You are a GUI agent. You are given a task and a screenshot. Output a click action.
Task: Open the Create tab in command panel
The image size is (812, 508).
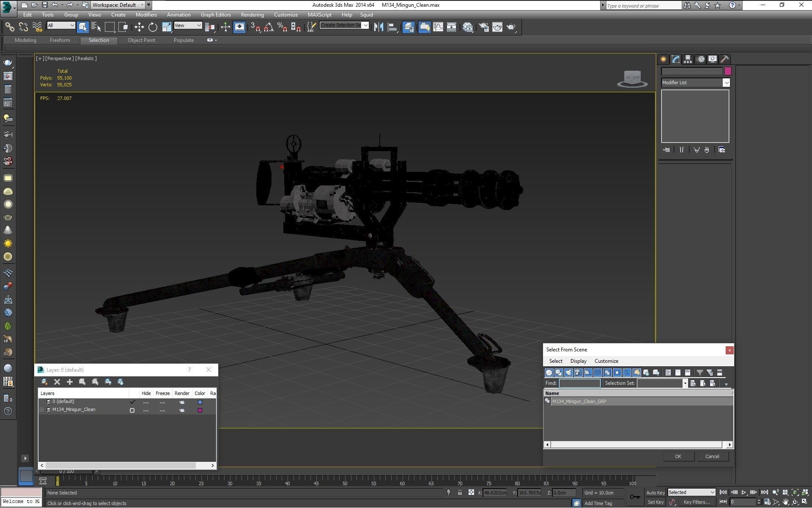coord(663,59)
